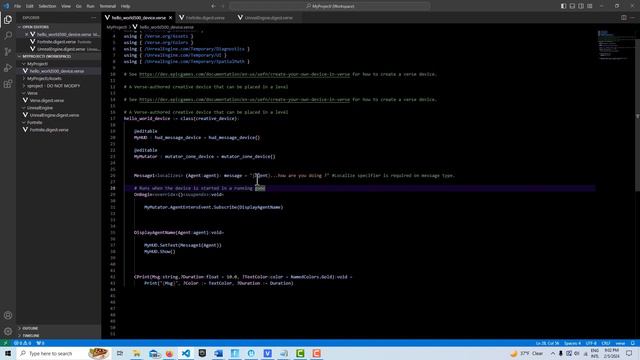640x360 pixels.
Task: Open editor more actions ellipsis
Action: [x=633, y=18]
